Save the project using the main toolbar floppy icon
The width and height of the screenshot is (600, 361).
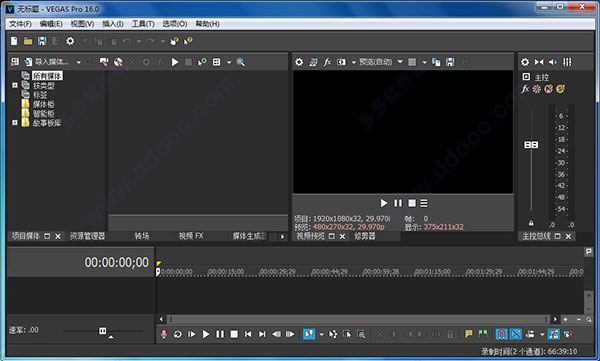coord(42,41)
